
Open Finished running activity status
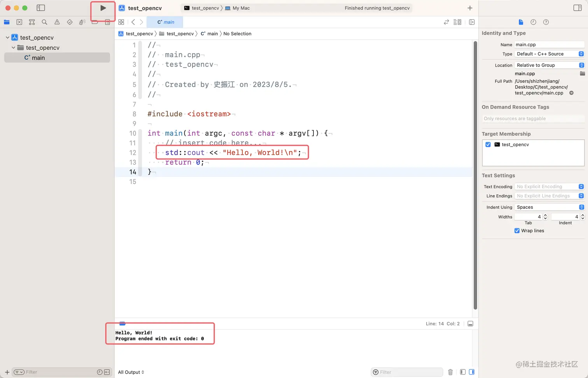[377, 8]
